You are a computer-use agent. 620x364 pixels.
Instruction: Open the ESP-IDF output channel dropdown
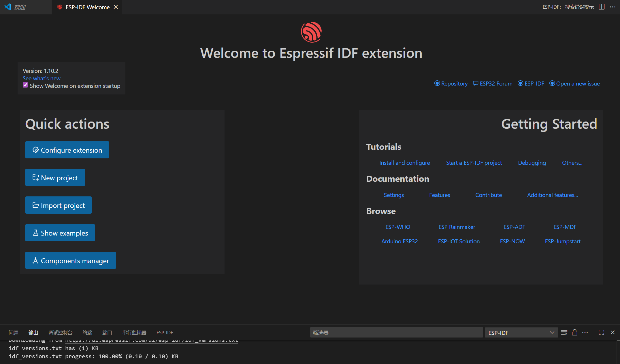coord(521,333)
